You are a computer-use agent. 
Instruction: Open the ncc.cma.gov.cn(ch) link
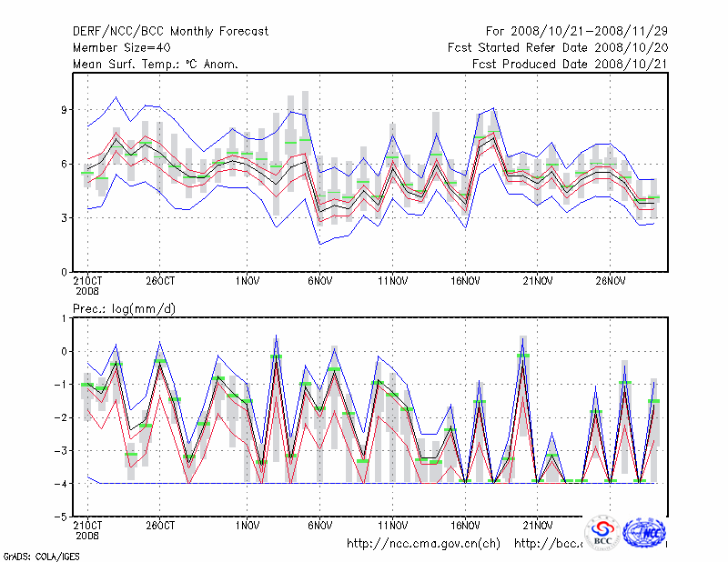[x=423, y=544]
